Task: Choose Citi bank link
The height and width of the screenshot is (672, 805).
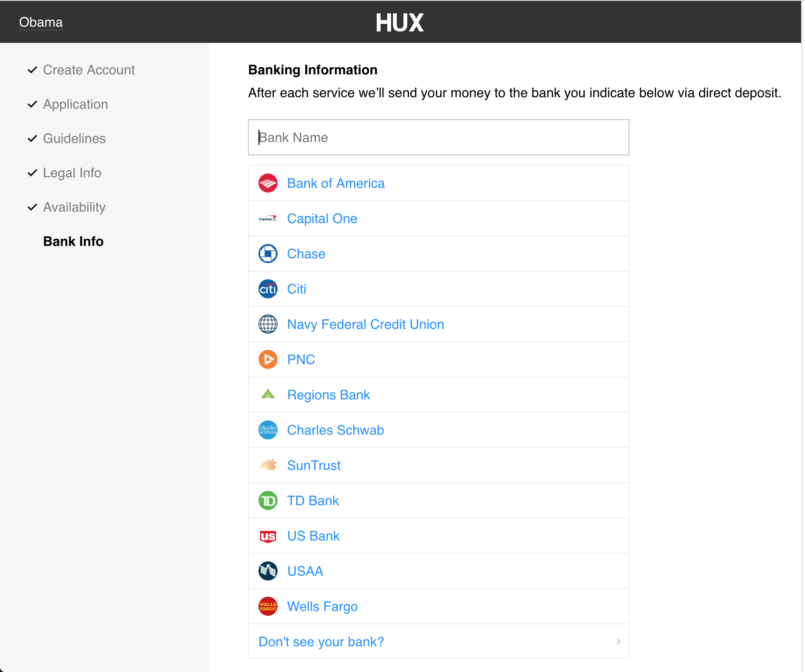Action: [x=297, y=289]
